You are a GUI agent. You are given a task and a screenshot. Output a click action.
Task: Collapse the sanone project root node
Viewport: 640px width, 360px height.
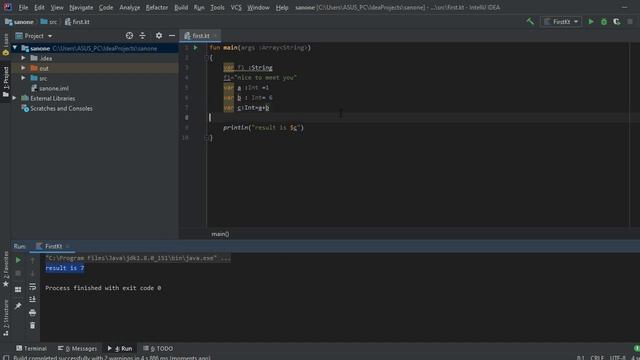(x=15, y=48)
